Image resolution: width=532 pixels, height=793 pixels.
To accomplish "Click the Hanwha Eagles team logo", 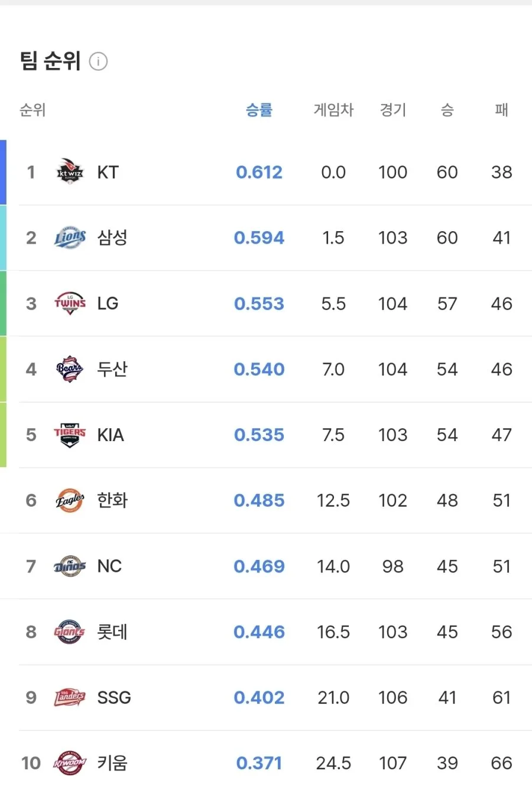I will point(70,500).
